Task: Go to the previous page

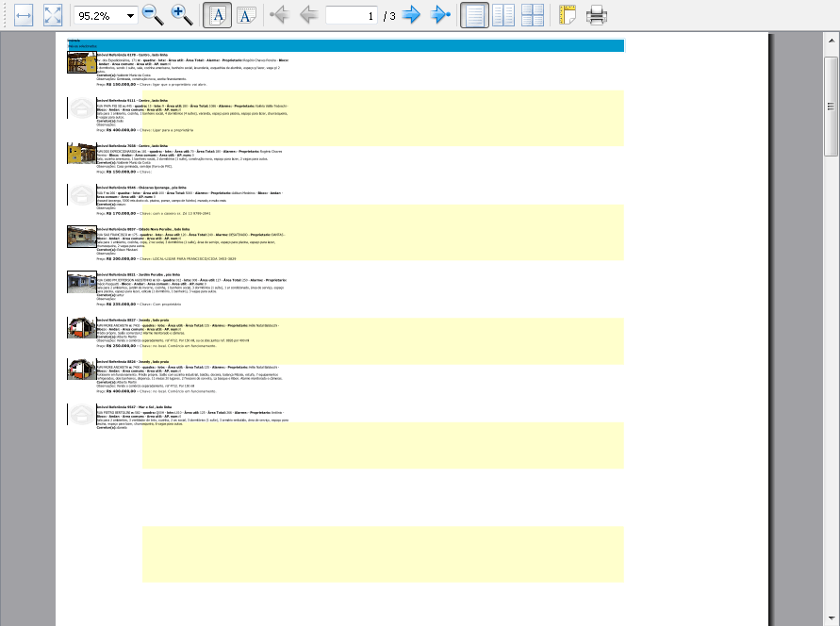Action: (308, 15)
